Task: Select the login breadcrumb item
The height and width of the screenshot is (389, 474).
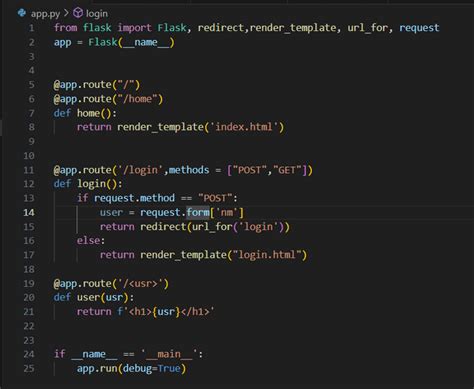Action: coord(97,14)
